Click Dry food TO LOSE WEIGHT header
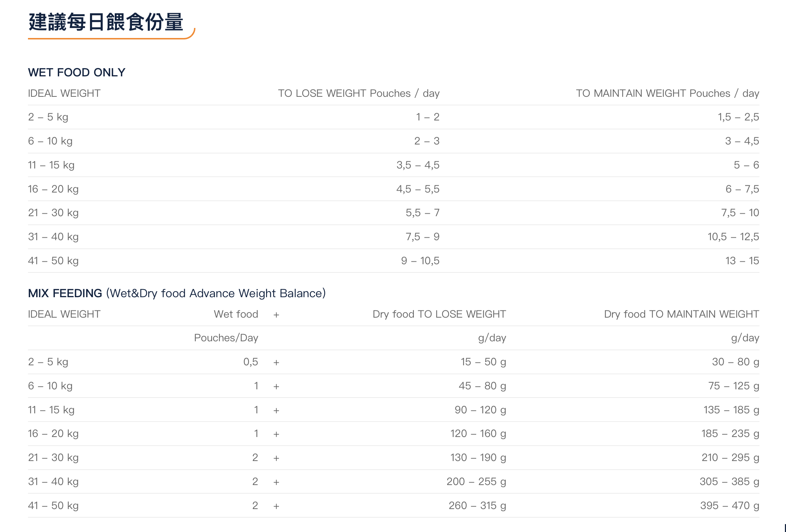The width and height of the screenshot is (786, 532). (x=439, y=314)
